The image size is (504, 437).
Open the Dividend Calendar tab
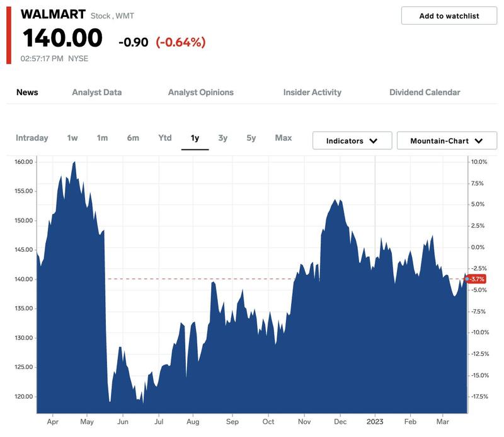coord(425,93)
